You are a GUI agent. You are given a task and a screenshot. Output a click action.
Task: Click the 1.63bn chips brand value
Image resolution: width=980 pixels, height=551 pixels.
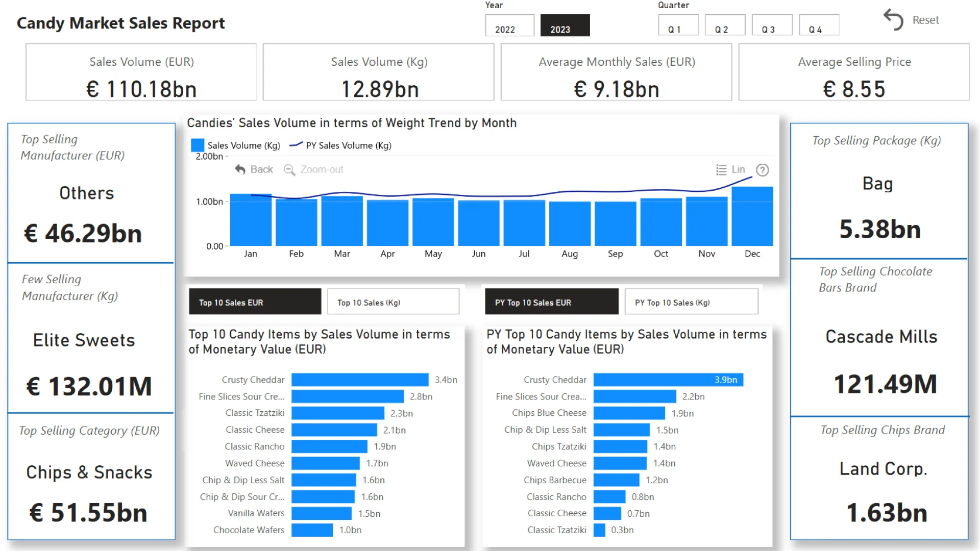tap(887, 513)
